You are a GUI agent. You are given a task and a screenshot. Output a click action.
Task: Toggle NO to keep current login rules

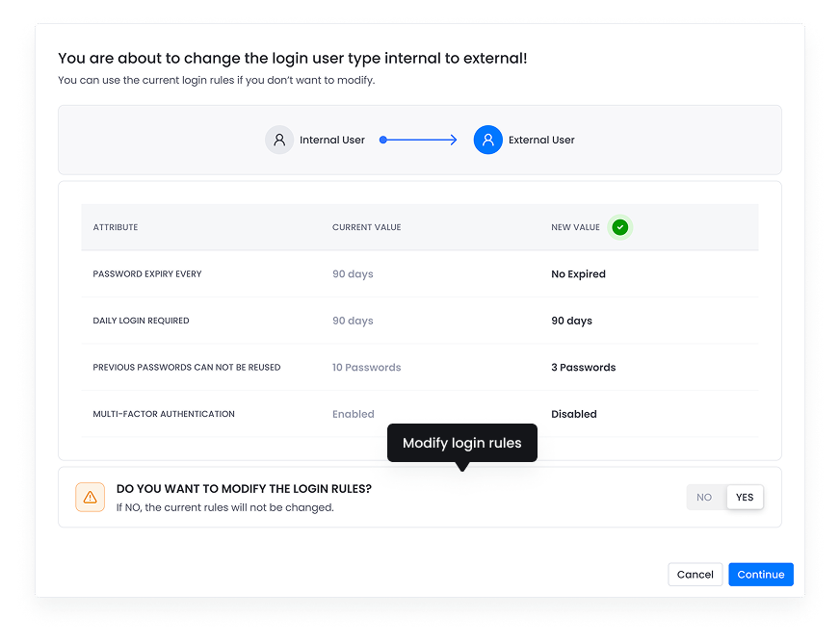coord(704,497)
